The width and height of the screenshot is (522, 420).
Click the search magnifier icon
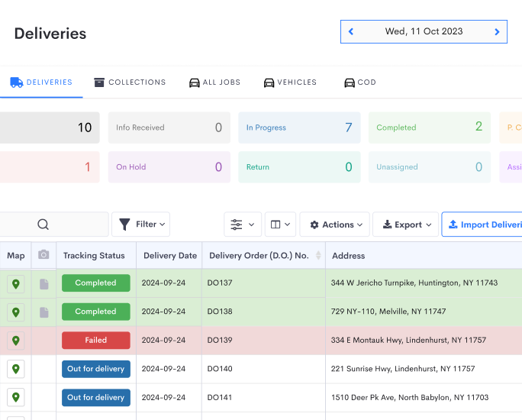point(43,225)
